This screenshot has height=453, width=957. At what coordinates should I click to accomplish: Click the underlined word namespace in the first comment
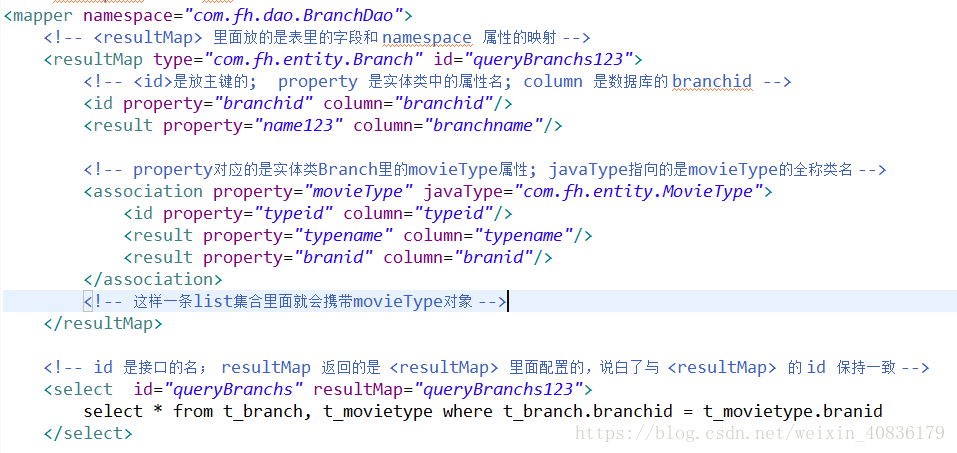[427, 38]
